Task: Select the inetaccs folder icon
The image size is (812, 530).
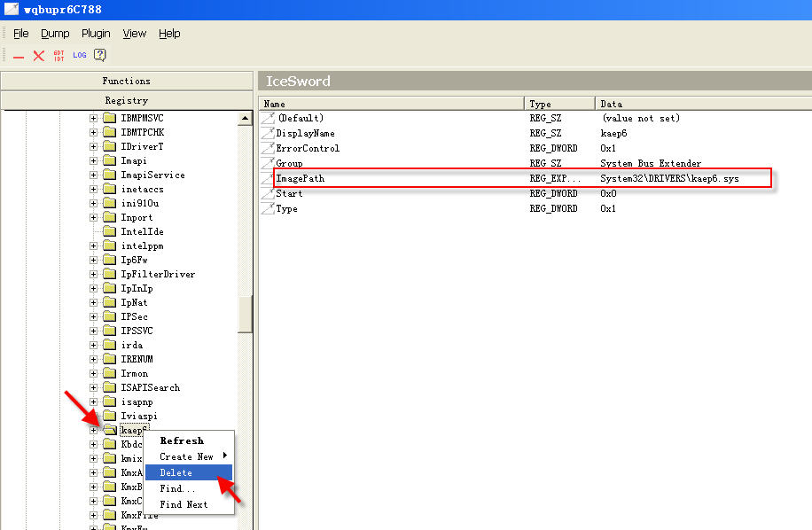Action: (x=109, y=189)
